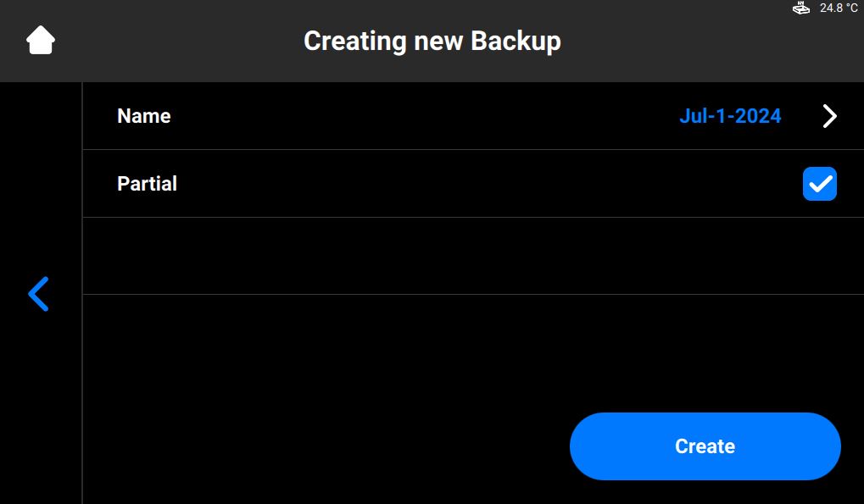Click the empty row below Partial
This screenshot has height=504, width=864.
click(473, 256)
